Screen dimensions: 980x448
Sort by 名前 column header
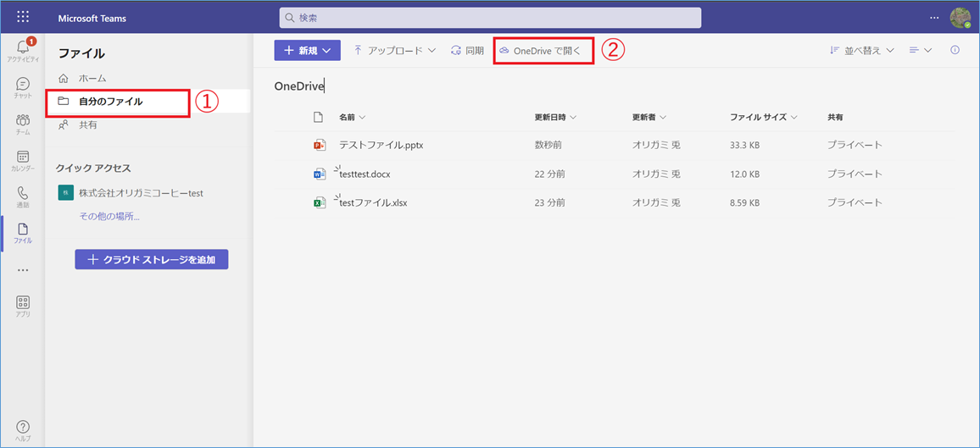click(352, 118)
